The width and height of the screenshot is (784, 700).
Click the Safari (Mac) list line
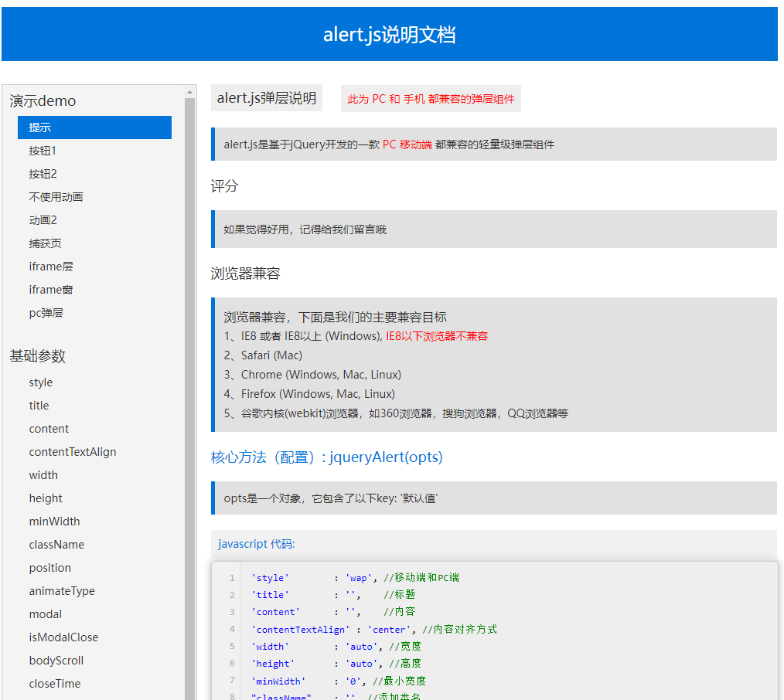coord(263,355)
